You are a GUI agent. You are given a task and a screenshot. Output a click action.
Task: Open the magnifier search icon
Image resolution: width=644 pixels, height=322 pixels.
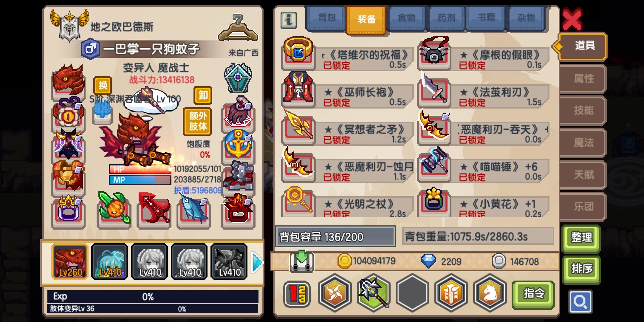[580, 302]
